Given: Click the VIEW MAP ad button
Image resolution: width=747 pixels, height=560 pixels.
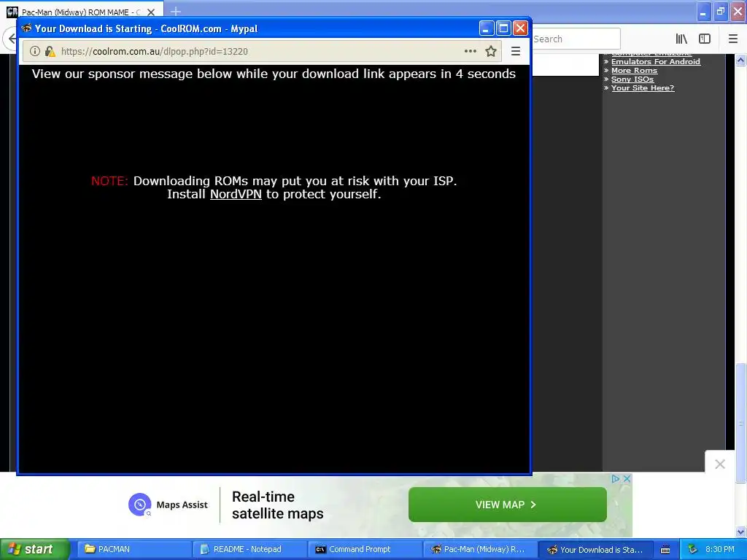Looking at the screenshot, I should tap(508, 505).
